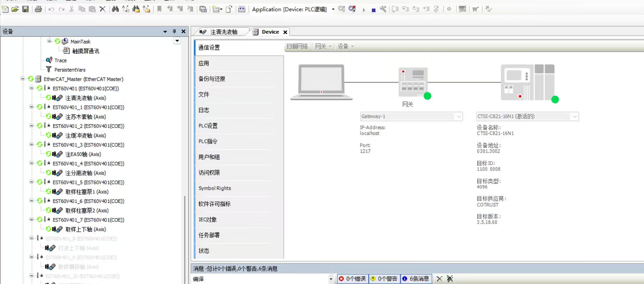Screen dimensions: 644x284
Task: Open the add-object toolbar dropdown arrow
Action: [221, 9]
